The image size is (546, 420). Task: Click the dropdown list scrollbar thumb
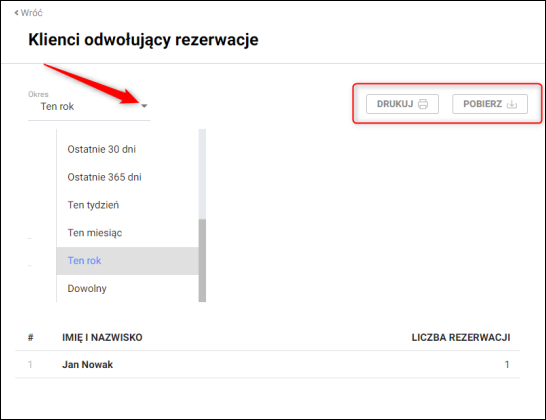coord(202,260)
